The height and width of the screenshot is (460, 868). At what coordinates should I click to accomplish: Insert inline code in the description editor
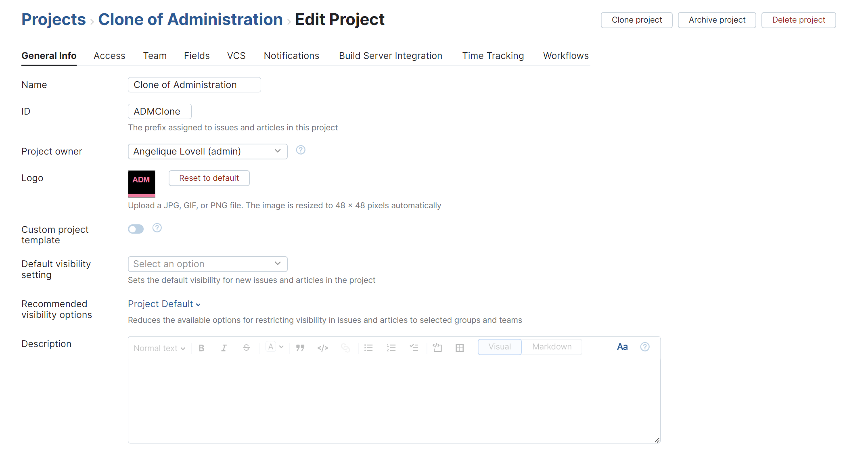[x=322, y=347]
